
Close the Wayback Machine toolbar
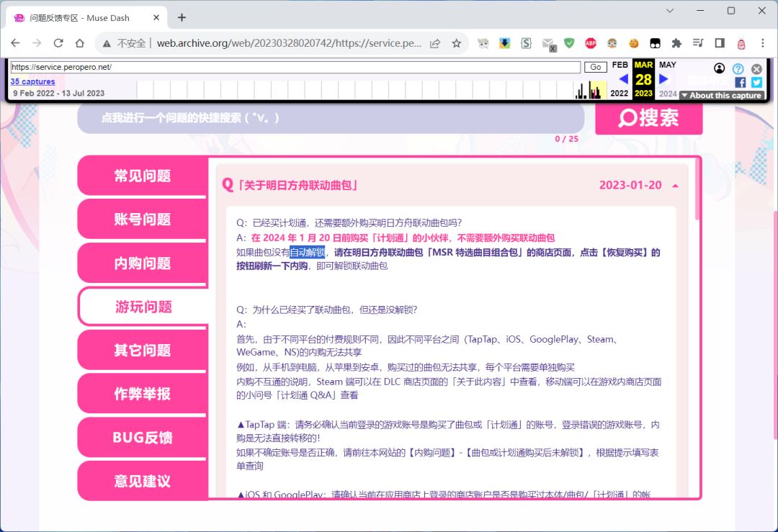pos(756,69)
